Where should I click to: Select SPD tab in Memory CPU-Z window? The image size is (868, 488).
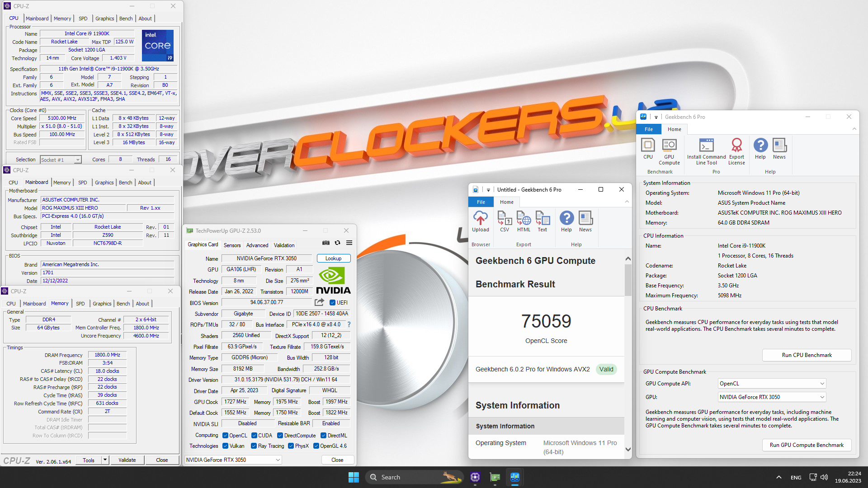(x=80, y=304)
